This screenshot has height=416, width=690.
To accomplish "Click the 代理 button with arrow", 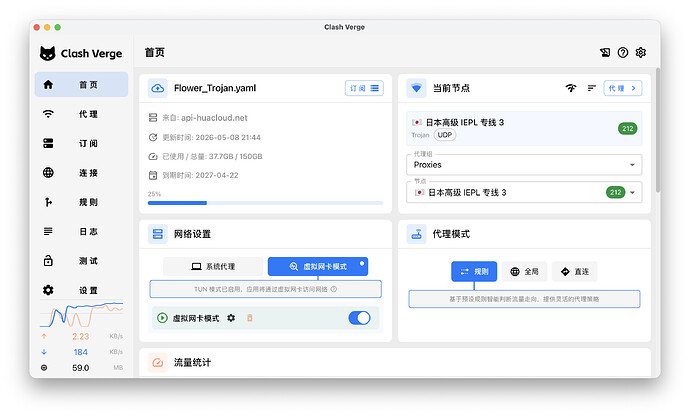I will click(623, 88).
